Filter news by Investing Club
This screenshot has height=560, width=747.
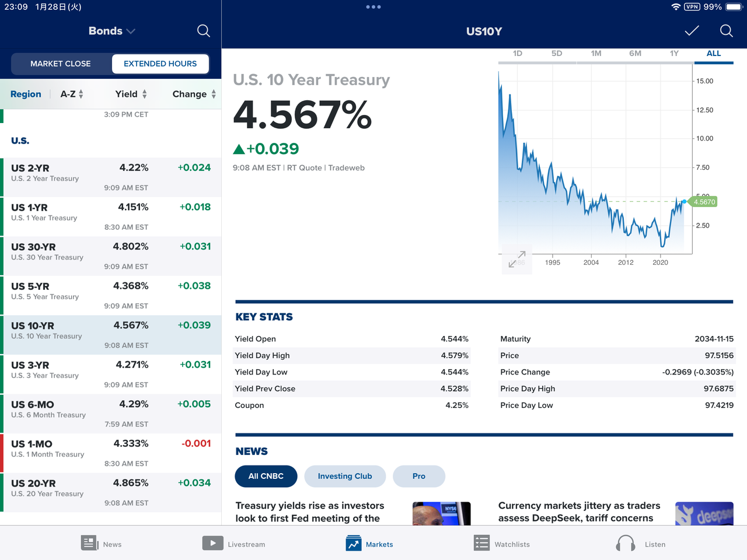(x=344, y=476)
